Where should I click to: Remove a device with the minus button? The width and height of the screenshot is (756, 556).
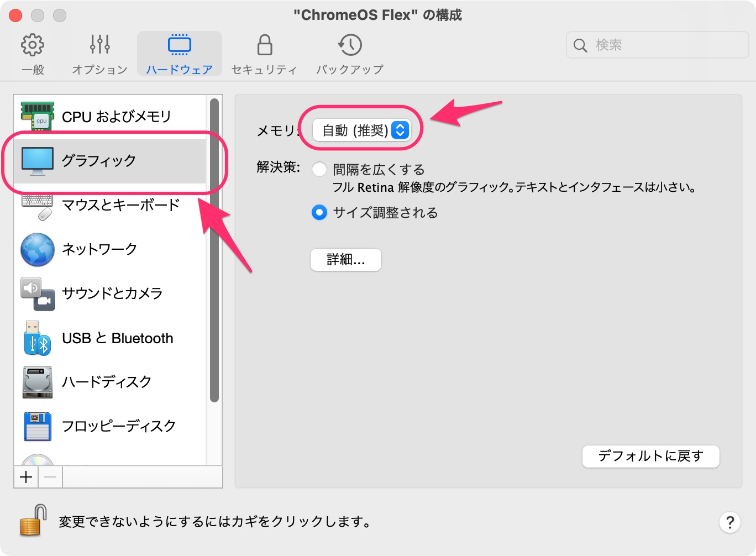[x=50, y=477]
